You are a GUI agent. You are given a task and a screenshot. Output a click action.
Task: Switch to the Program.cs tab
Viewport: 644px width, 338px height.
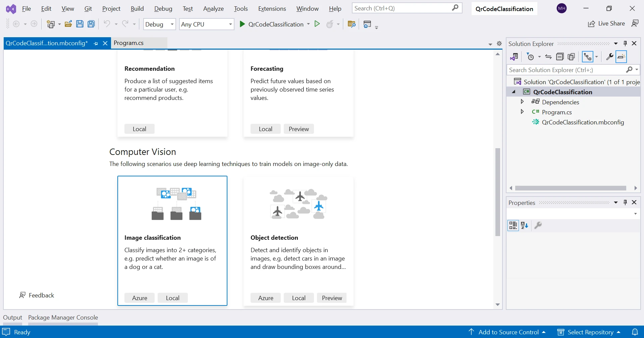tap(129, 43)
